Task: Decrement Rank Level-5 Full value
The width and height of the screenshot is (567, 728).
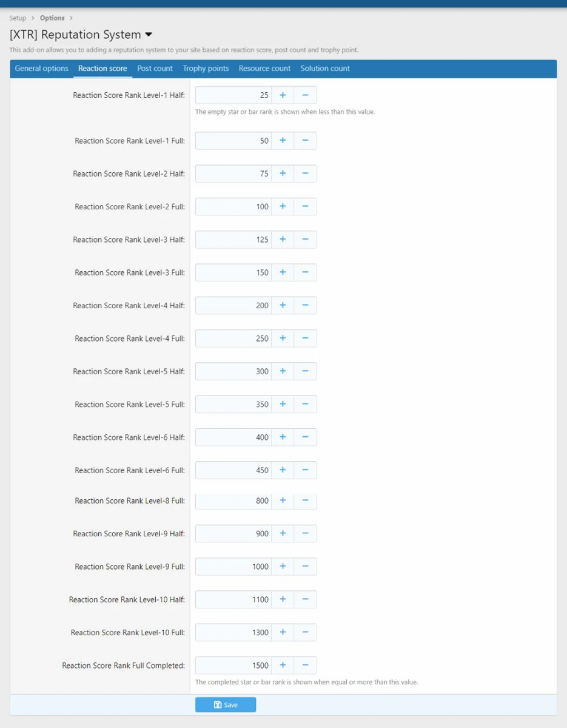Action: (305, 405)
